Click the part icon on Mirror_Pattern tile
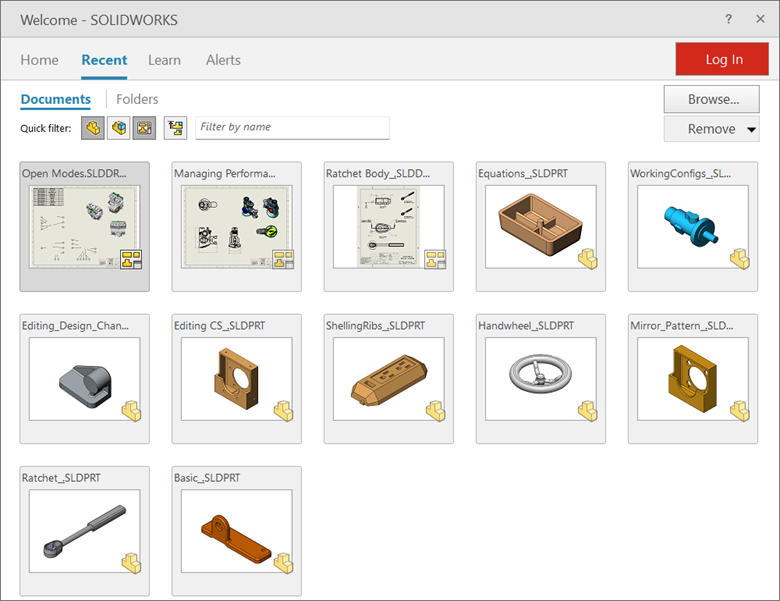 740,411
